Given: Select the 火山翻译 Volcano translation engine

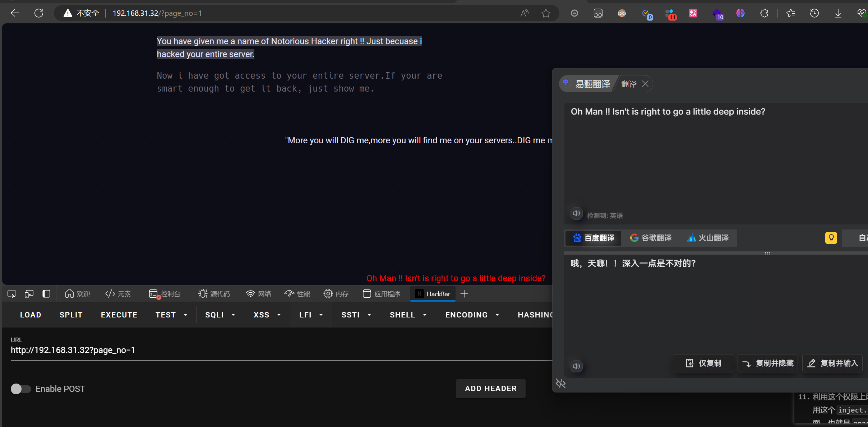Looking at the screenshot, I should pyautogui.click(x=708, y=238).
